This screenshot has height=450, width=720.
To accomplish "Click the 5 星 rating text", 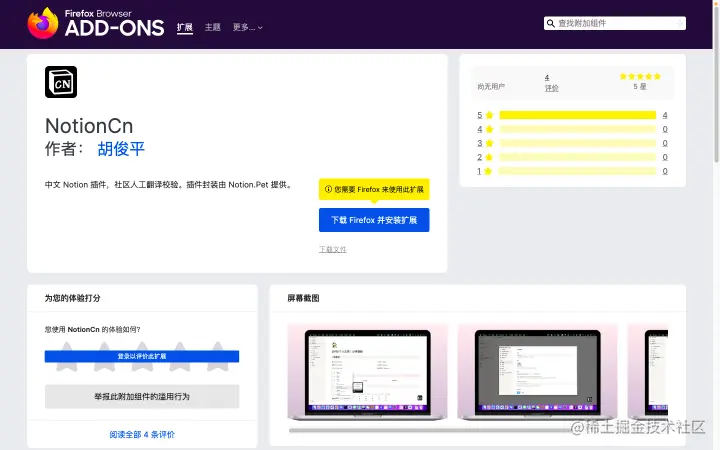I will tap(640, 86).
